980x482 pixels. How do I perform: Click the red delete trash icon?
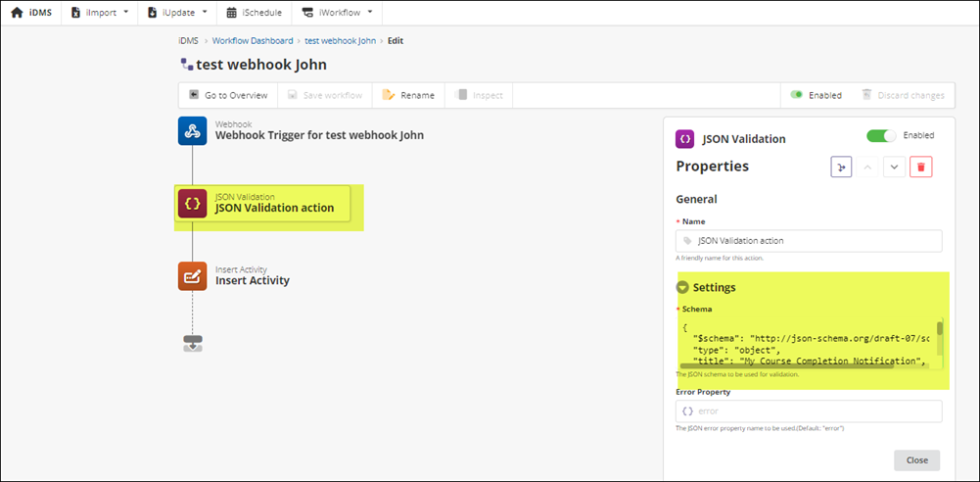[x=920, y=167]
